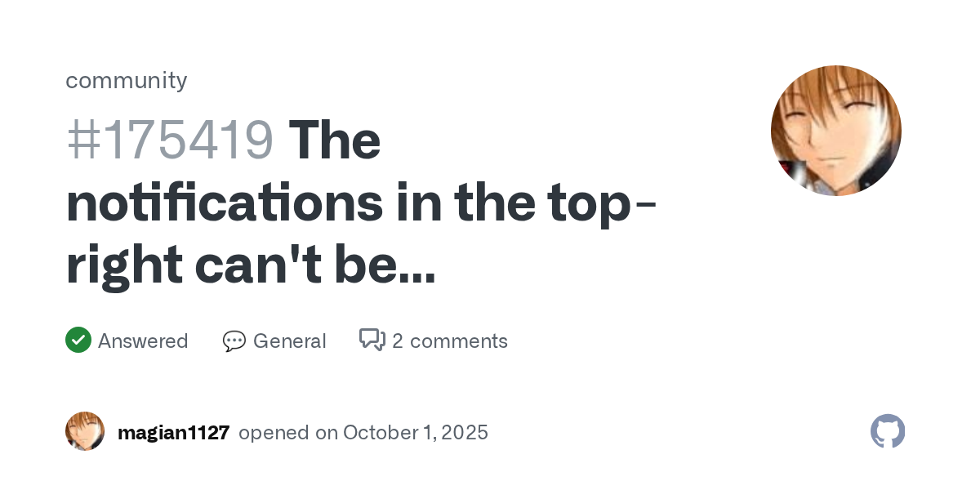This screenshot has height=490, width=980.
Task: Click the ellipsis ending the truncated title
Action: 417,268
